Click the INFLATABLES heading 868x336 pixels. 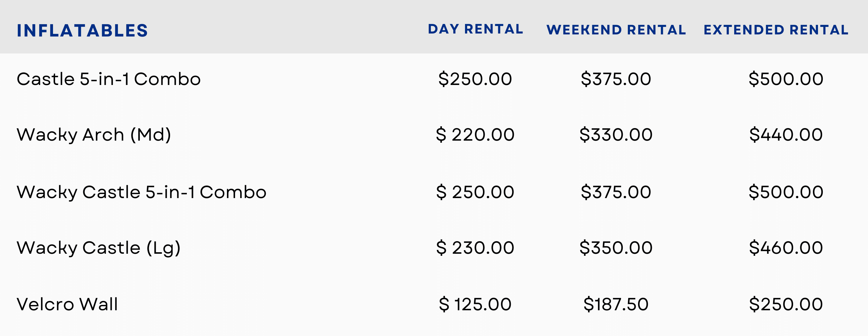pyautogui.click(x=82, y=31)
